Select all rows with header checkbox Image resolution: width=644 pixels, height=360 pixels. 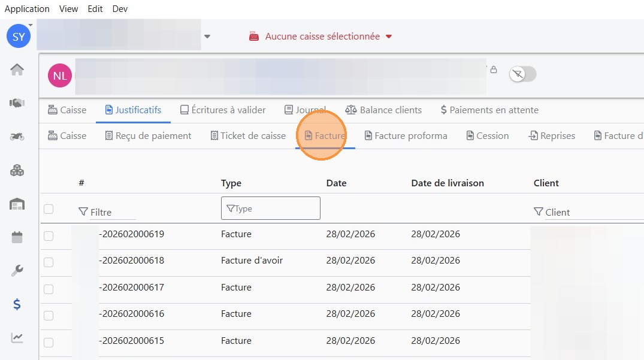[x=49, y=209]
